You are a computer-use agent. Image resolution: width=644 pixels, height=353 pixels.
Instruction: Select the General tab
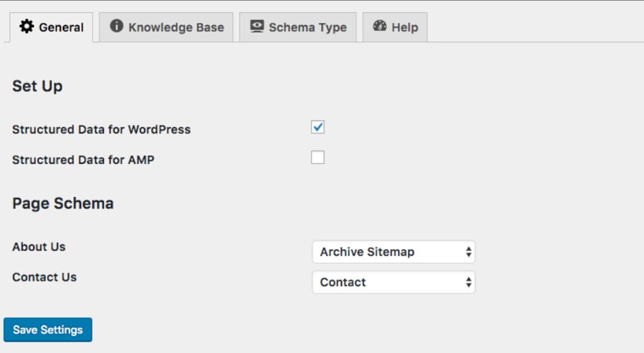click(51, 27)
